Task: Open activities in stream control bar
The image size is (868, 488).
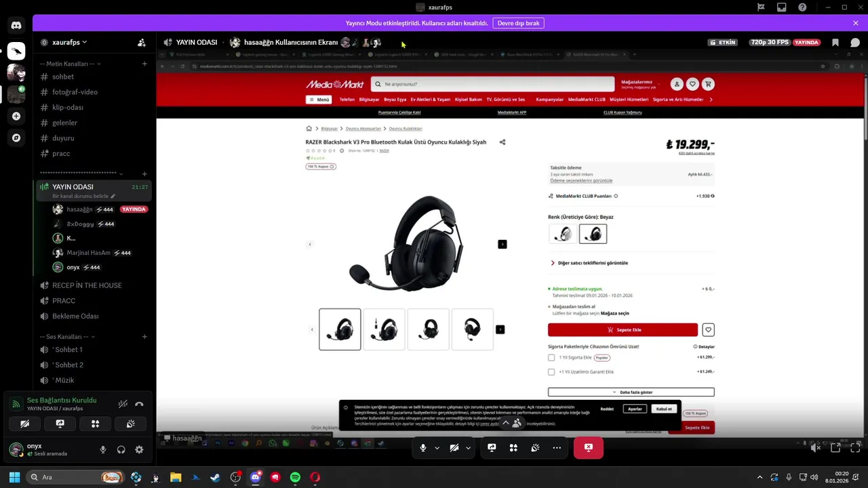Action: click(x=513, y=447)
